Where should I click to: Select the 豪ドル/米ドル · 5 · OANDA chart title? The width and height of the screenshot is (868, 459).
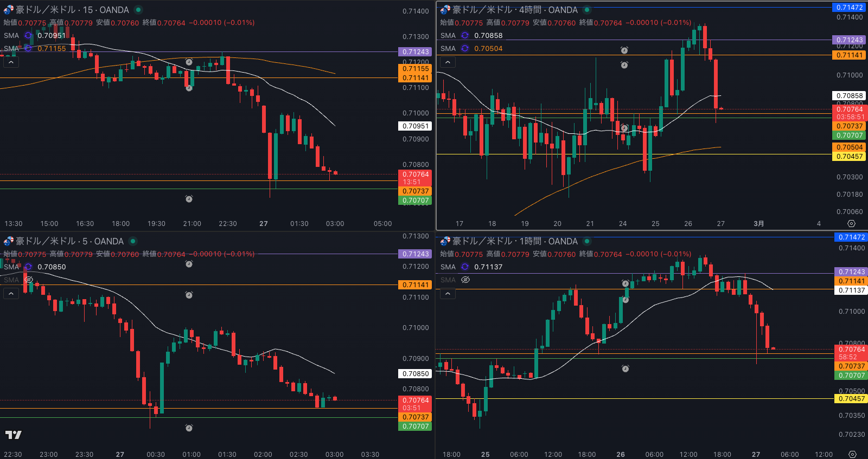click(x=69, y=241)
